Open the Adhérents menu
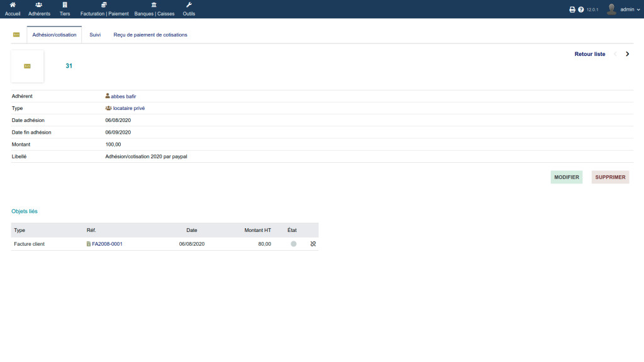The image size is (644, 362). tap(39, 9)
